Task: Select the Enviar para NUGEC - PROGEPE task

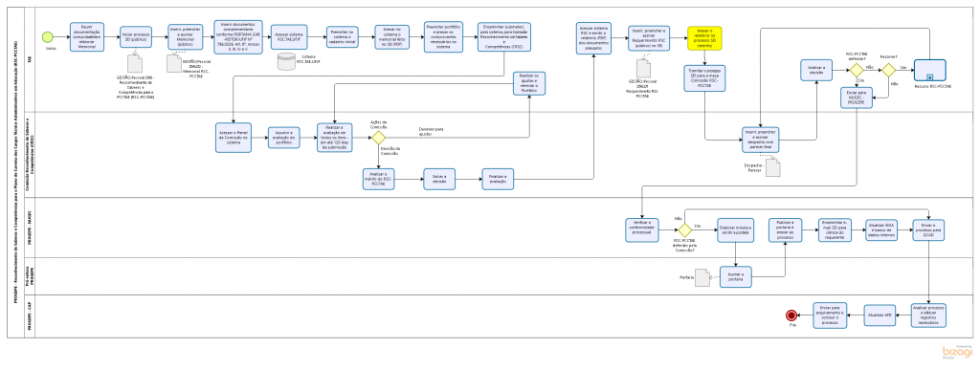Action: tap(856, 98)
